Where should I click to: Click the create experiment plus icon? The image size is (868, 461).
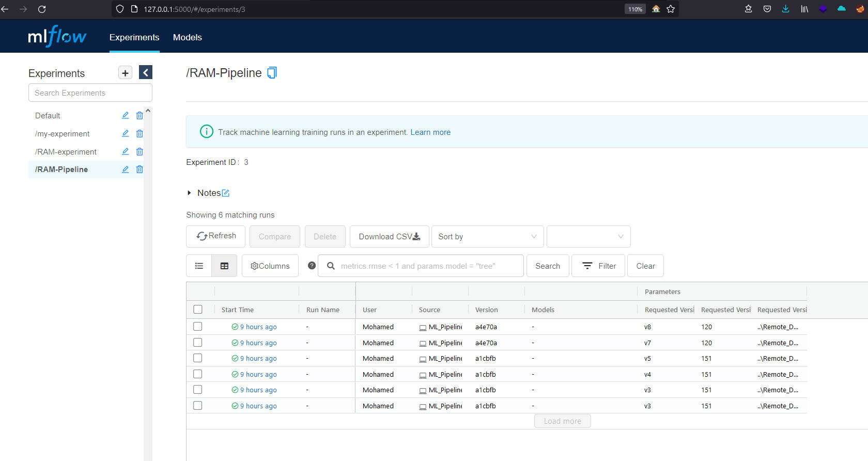[x=125, y=73]
